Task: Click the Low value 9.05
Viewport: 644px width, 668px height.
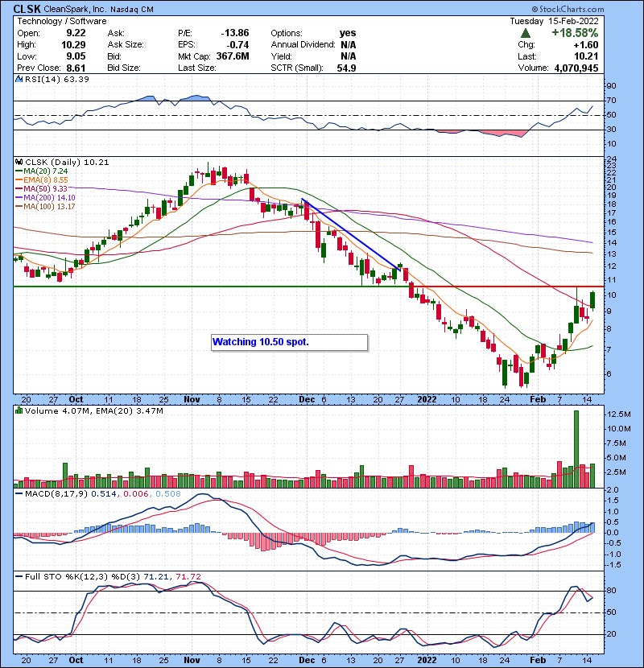Action: coord(76,56)
